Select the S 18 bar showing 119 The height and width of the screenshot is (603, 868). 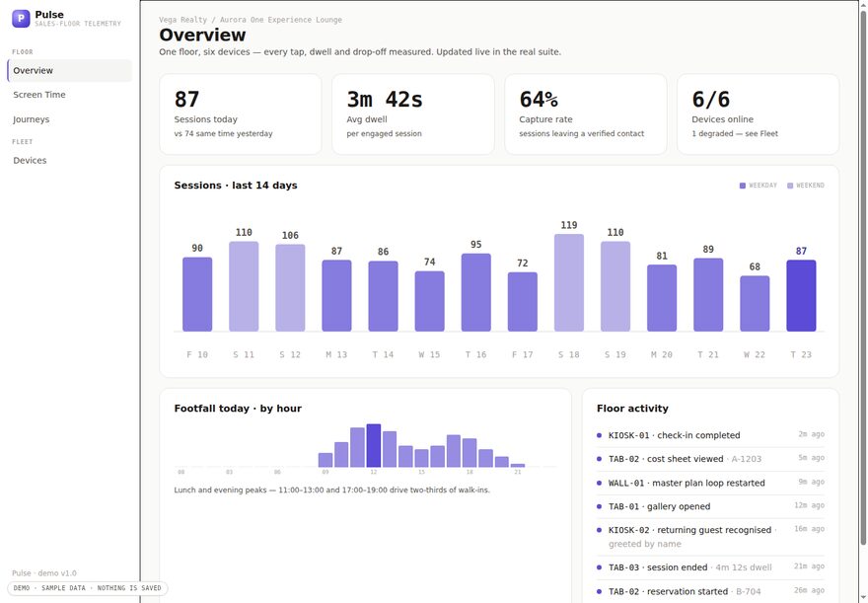point(568,282)
